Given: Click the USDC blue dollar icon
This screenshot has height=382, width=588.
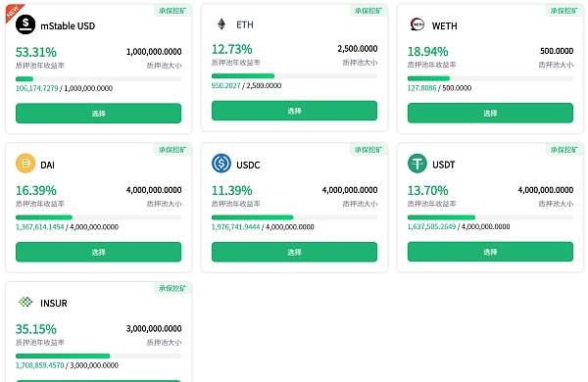Looking at the screenshot, I should click(x=221, y=164).
